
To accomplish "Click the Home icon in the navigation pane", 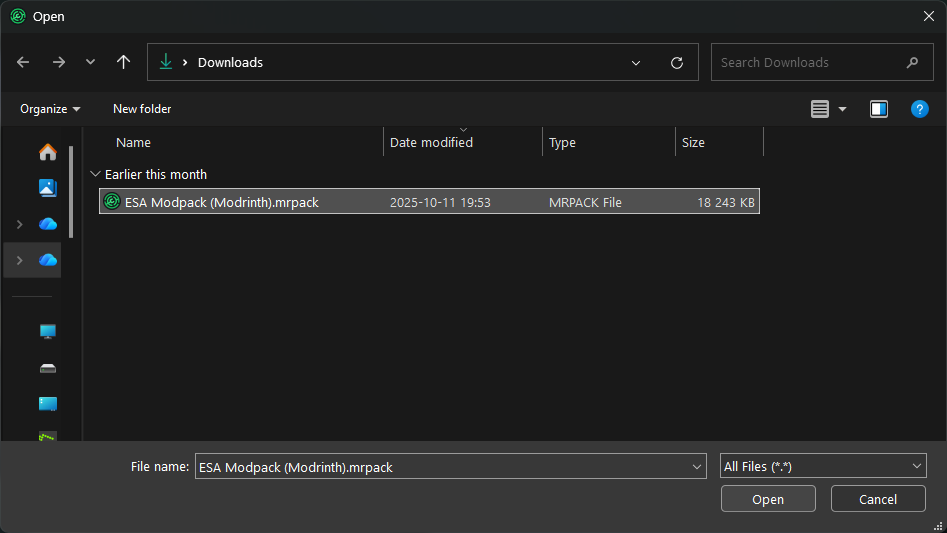I will 47,152.
